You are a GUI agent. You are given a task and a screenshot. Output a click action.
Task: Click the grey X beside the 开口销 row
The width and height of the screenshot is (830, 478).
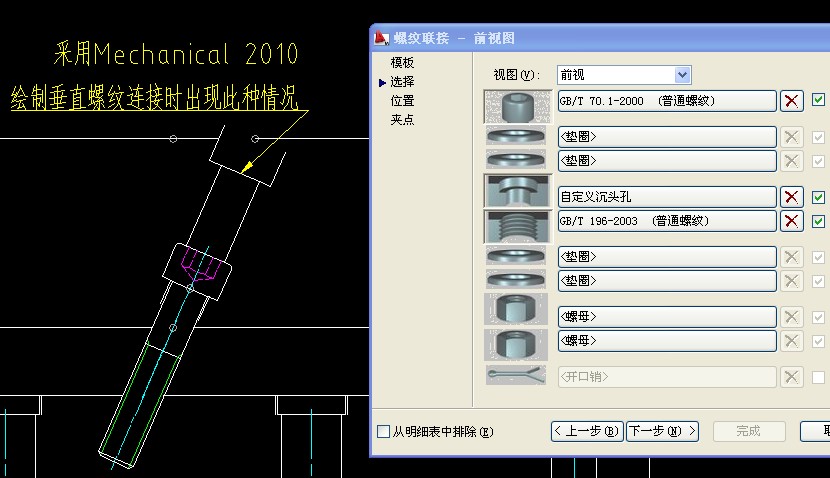(791, 377)
